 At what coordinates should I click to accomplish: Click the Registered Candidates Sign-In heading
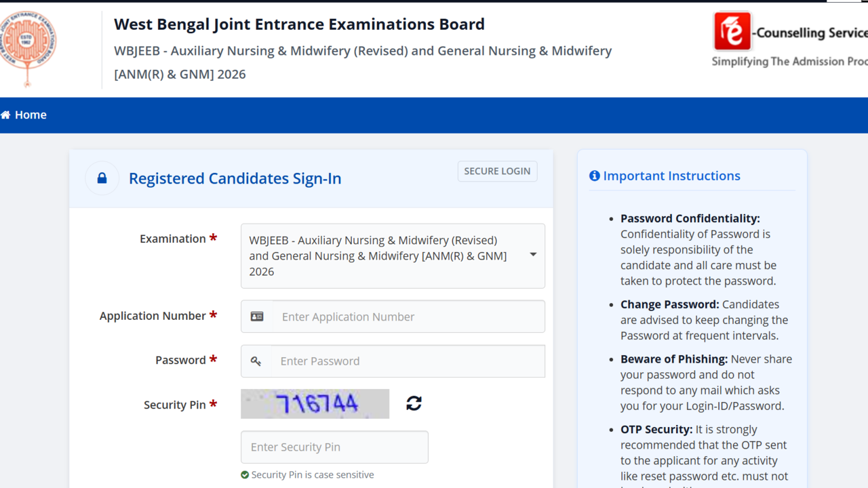pos(235,179)
